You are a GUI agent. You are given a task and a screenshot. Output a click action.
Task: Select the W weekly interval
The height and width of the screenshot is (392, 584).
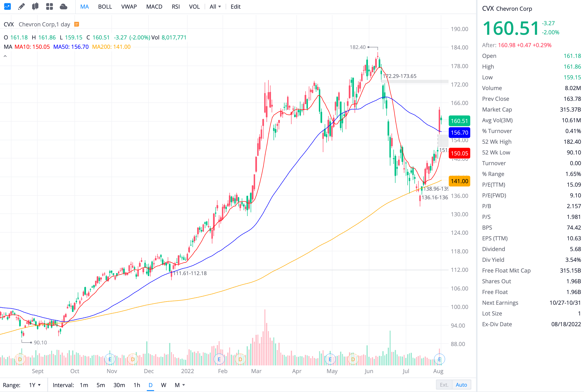pyautogui.click(x=163, y=385)
